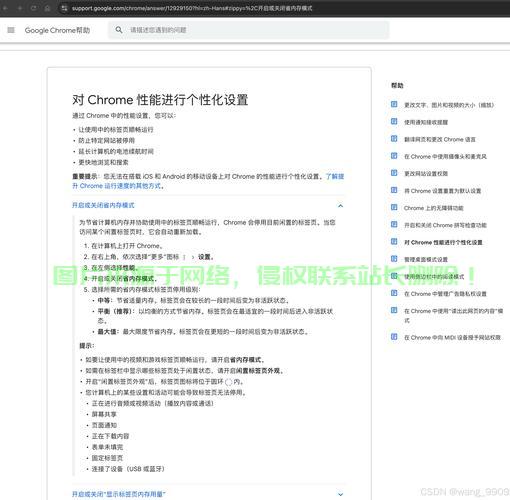The width and height of the screenshot is (510, 500).
Task: Click article icon beside 开启和关闭 Chrome 拼写检查功能
Action: (394, 225)
